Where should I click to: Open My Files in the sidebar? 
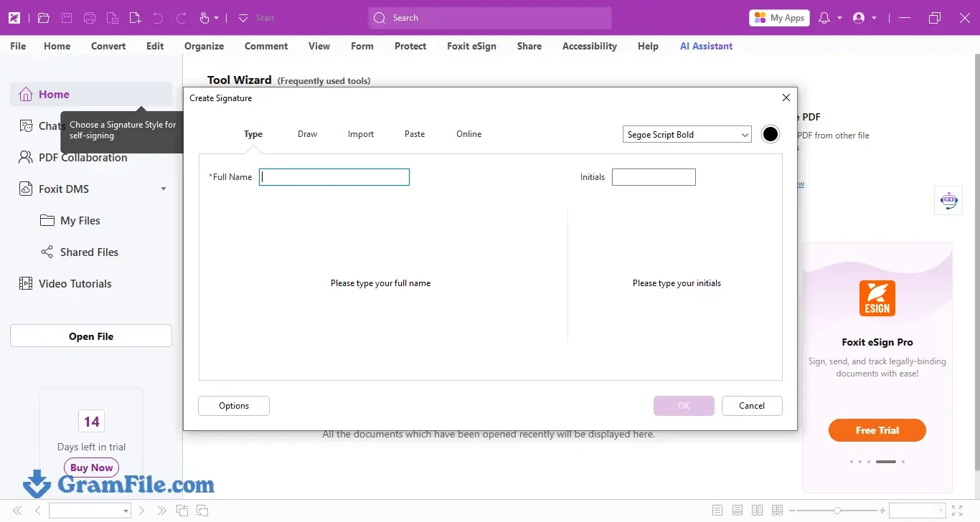(70, 221)
